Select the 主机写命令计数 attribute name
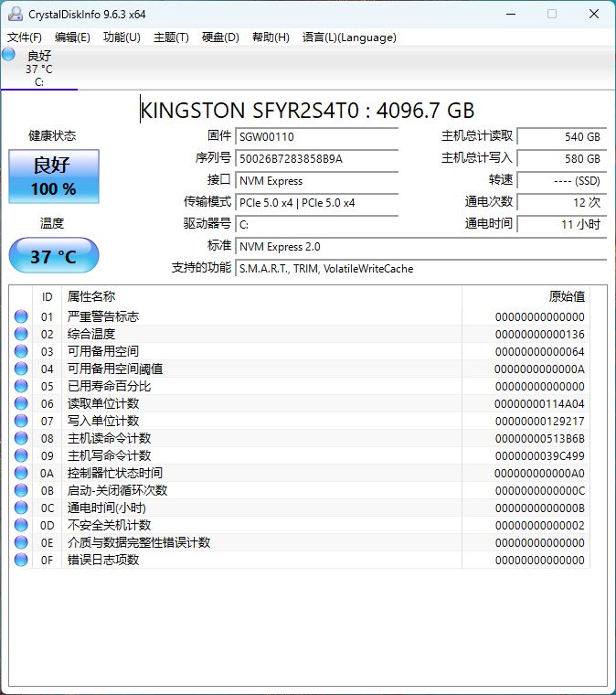 point(109,455)
